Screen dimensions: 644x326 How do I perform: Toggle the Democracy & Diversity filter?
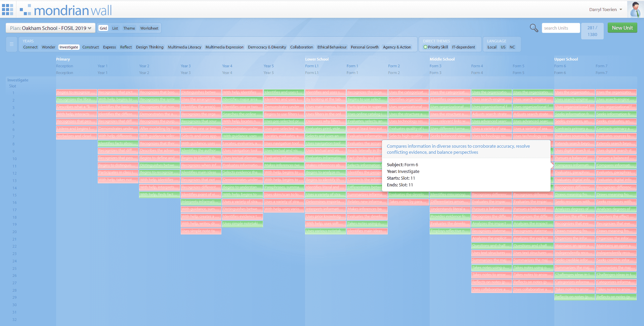[267, 47]
